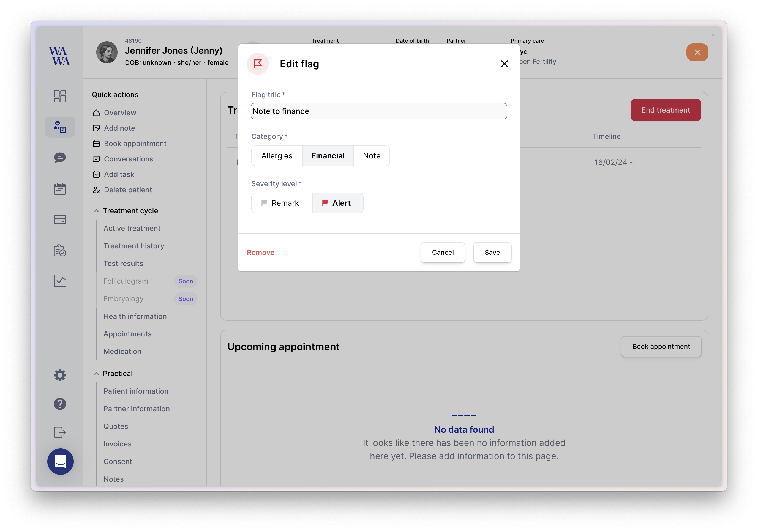Open the analytics chart sidebar icon
The width and height of the screenshot is (758, 532).
point(60,281)
